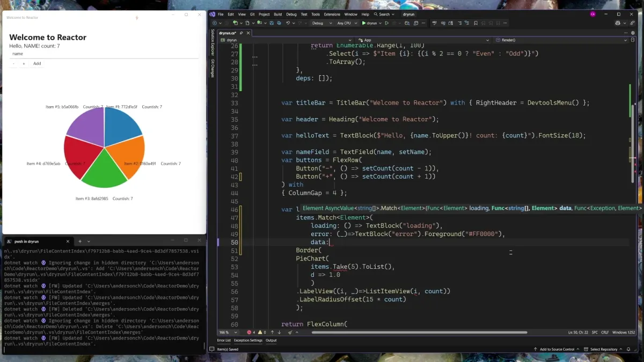Click the Ln: 50, Ch: 22 position indicator
The width and height of the screenshot is (644, 362).
tap(578, 333)
